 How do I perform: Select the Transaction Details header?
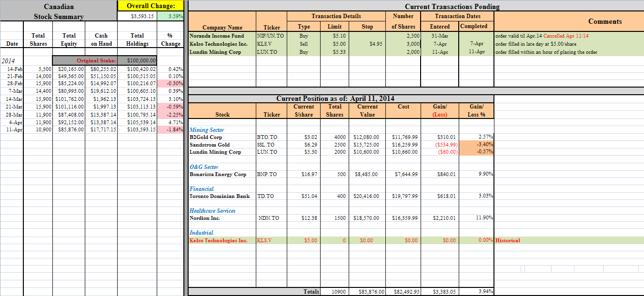(x=336, y=16)
